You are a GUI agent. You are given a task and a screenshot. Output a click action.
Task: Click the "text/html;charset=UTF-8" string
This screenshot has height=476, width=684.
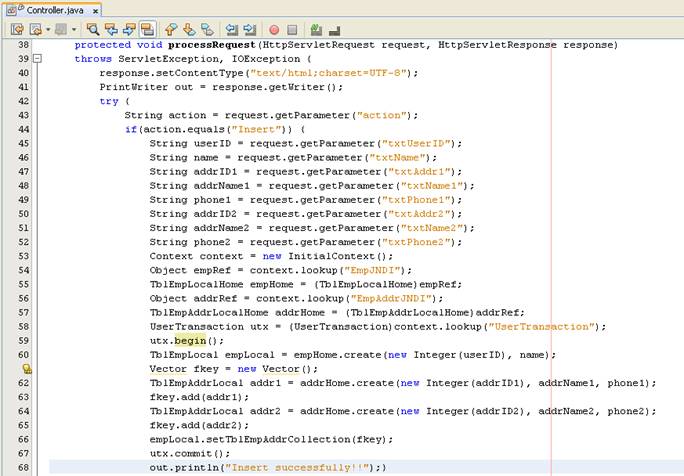(329, 73)
